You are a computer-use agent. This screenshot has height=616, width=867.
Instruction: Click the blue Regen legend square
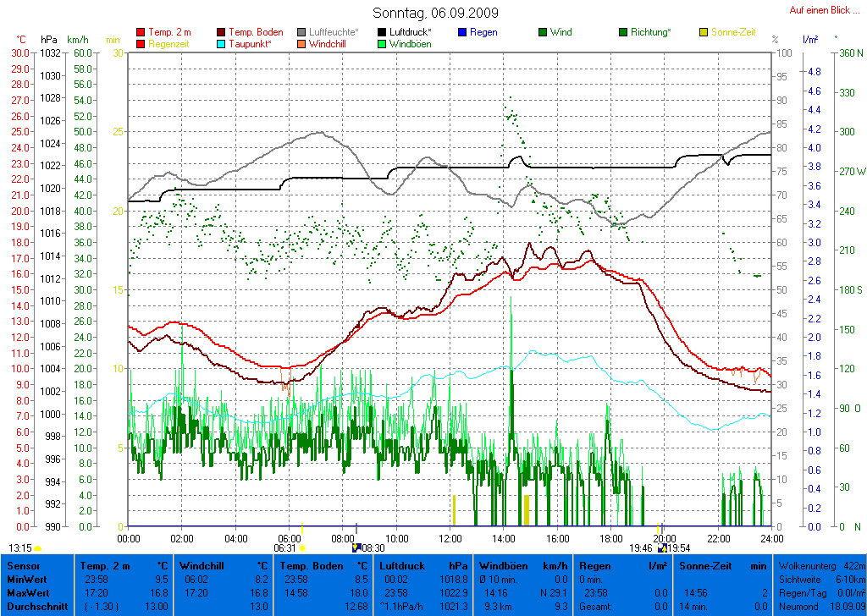tap(462, 33)
